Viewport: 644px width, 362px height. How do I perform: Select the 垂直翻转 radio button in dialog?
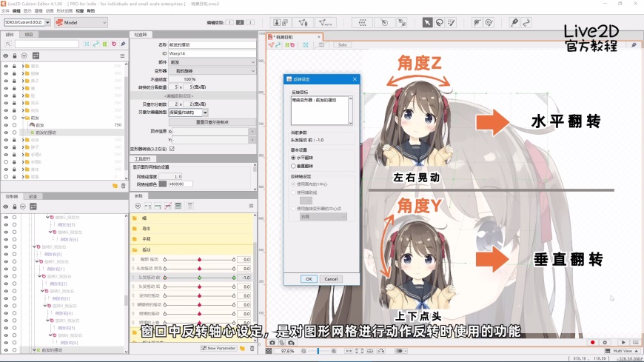coord(293,166)
